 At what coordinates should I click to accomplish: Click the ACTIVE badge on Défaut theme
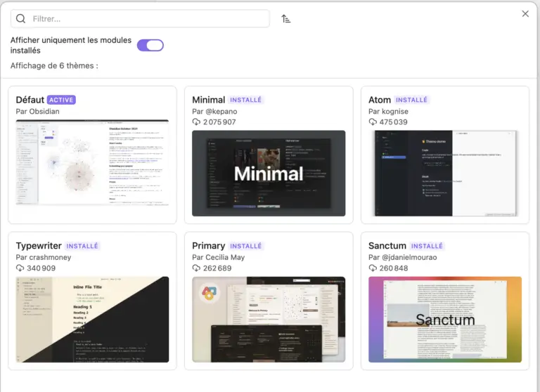pos(61,100)
